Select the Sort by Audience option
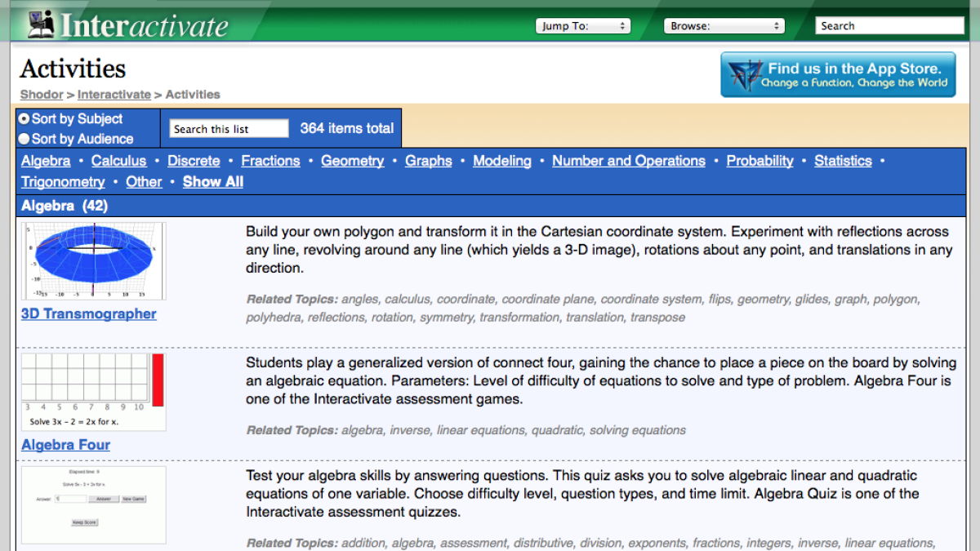The image size is (980, 551). [25, 136]
